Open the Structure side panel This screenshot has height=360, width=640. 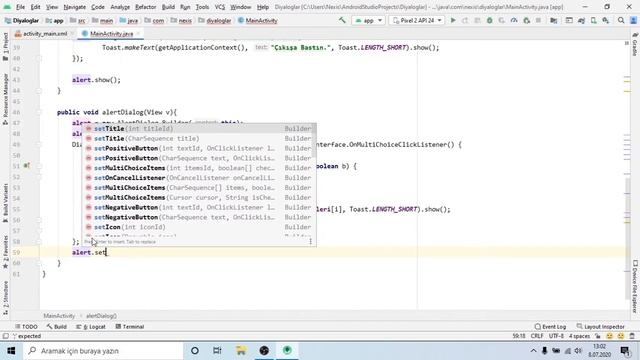(x=5, y=297)
